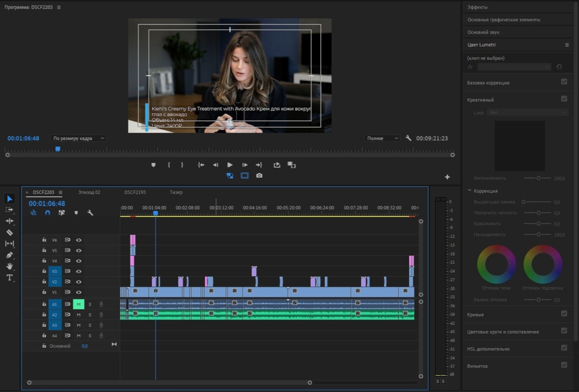Expand the Цветовые круги и сопоставление section
Screen dimensions: 579x392
point(503,332)
